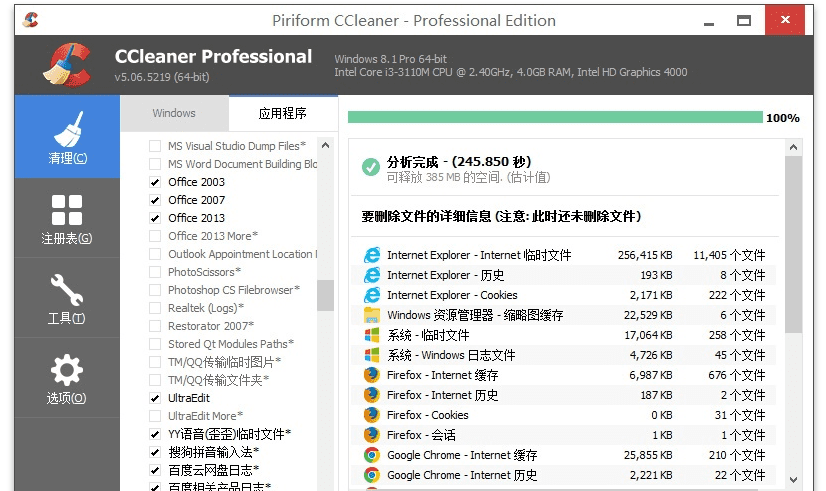Click the application list scrollbar thumb
Image resolution: width=826 pixels, height=491 pixels.
pyautogui.click(x=325, y=295)
